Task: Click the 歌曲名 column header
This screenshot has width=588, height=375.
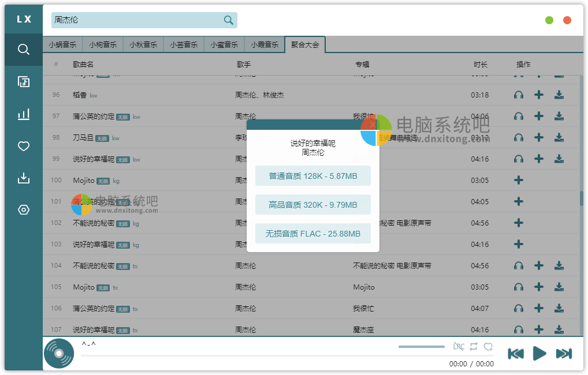Action: click(x=83, y=65)
